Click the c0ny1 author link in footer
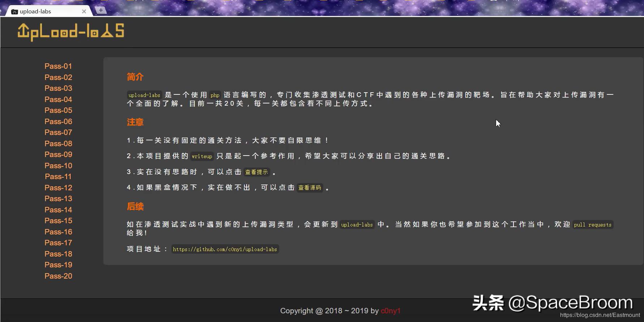 [391, 311]
